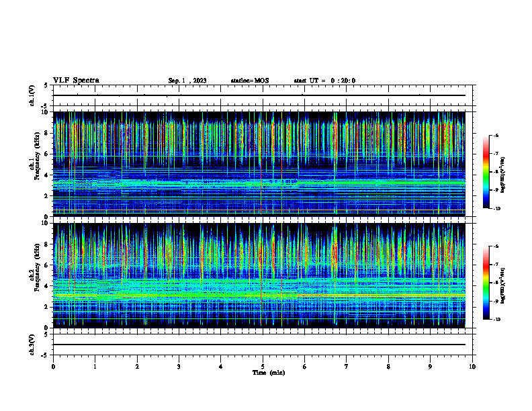This screenshot has height=411, width=532.
Task: Click ch.2 frequency axis tick "2"
Action: click(x=46, y=307)
